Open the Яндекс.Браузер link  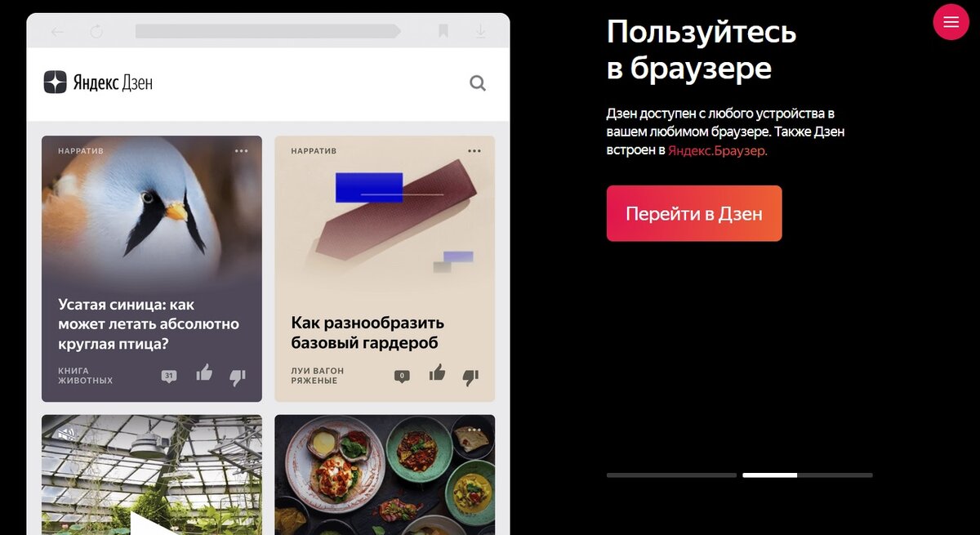point(718,150)
